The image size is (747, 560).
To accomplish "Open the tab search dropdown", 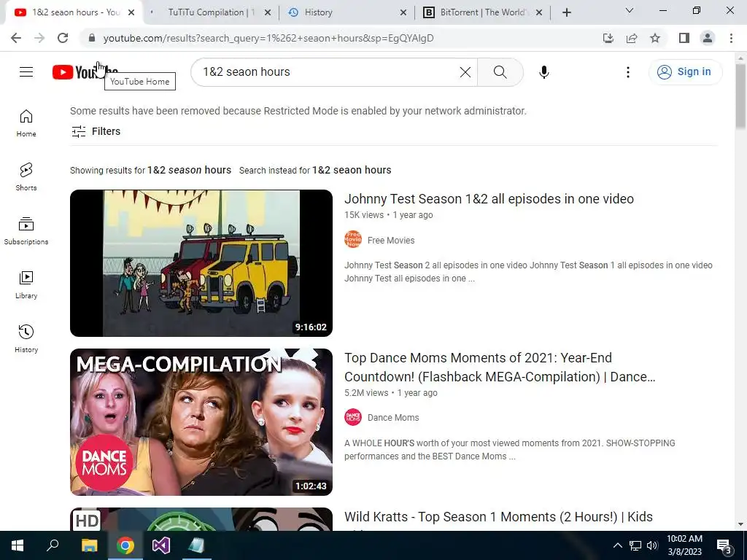I will pos(630,10).
